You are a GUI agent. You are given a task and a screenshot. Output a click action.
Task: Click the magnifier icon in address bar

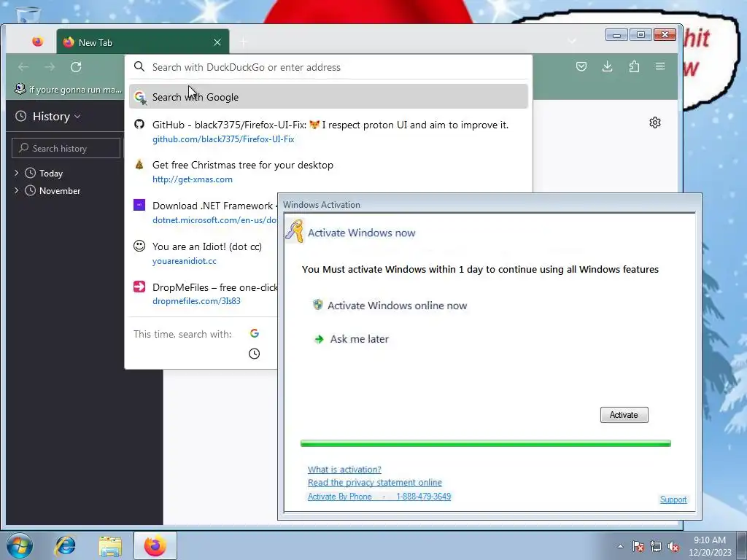tap(139, 66)
